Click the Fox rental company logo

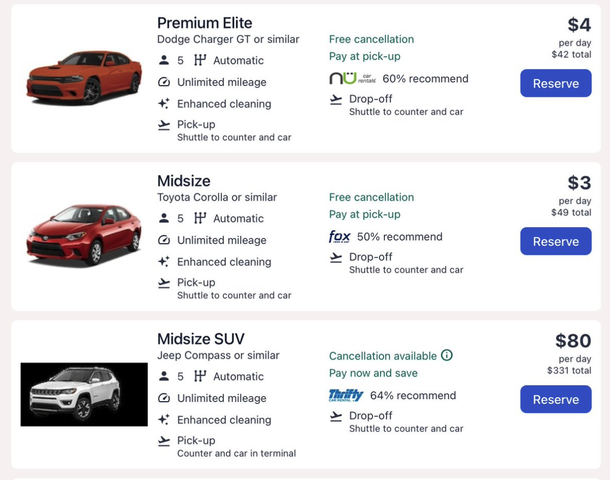tap(340, 236)
